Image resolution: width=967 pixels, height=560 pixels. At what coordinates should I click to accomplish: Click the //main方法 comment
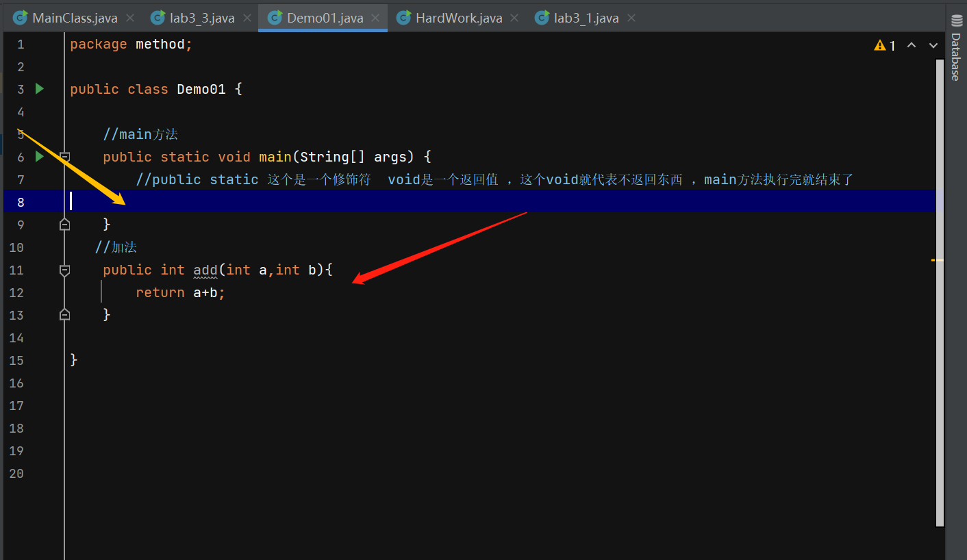140,134
